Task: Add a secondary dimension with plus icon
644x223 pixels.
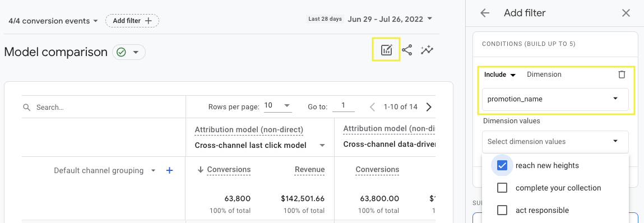Action: click(x=169, y=170)
